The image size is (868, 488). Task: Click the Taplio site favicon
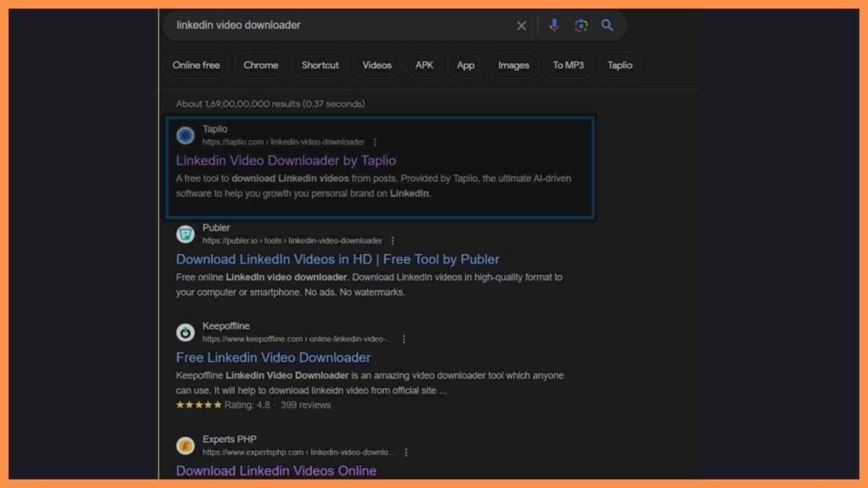tap(186, 136)
